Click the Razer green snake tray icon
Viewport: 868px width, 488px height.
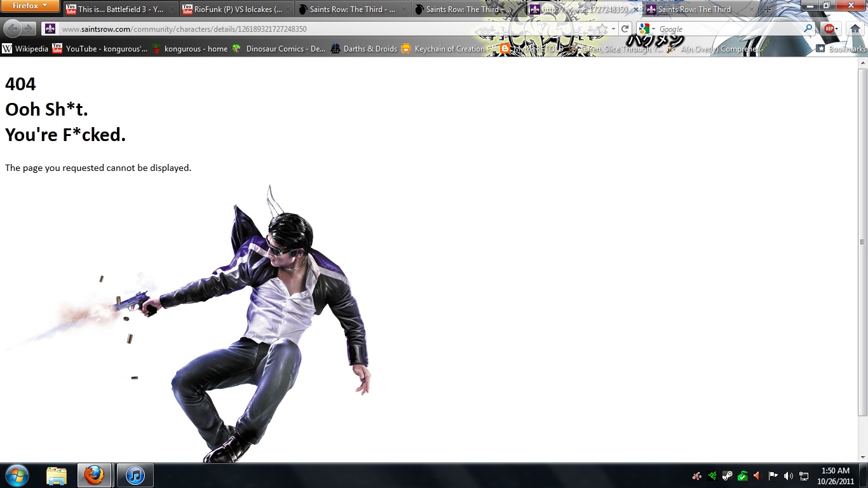714,475
